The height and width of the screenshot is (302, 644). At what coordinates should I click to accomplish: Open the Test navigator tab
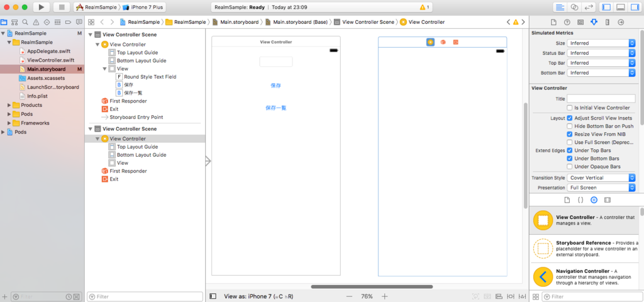pos(47,22)
